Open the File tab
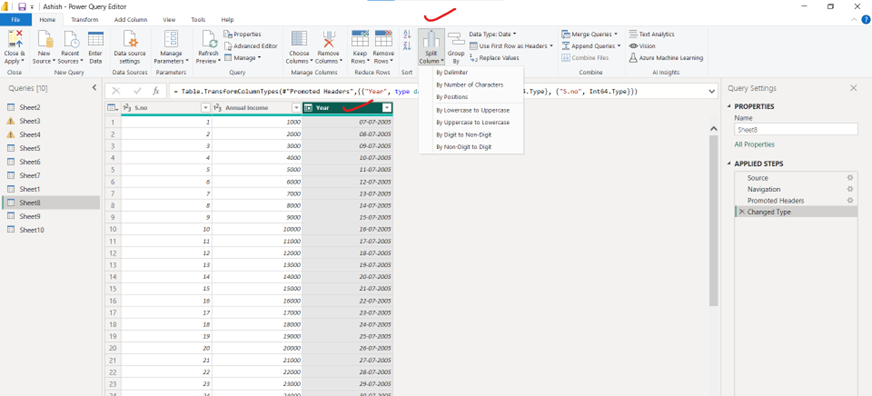The width and height of the screenshot is (872, 396). tap(16, 19)
